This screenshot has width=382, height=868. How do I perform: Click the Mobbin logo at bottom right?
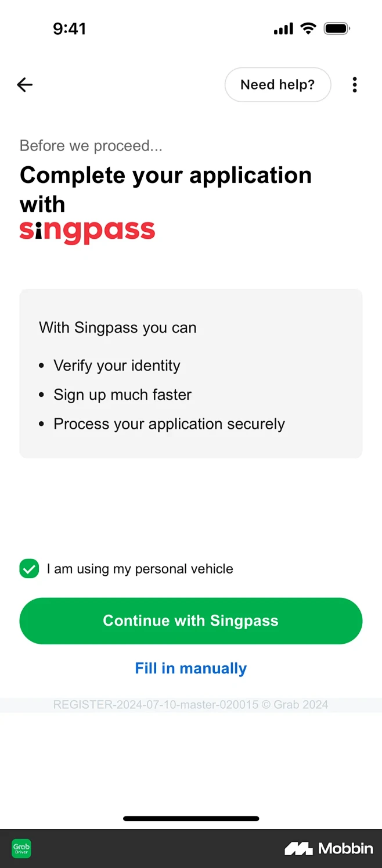tap(329, 848)
